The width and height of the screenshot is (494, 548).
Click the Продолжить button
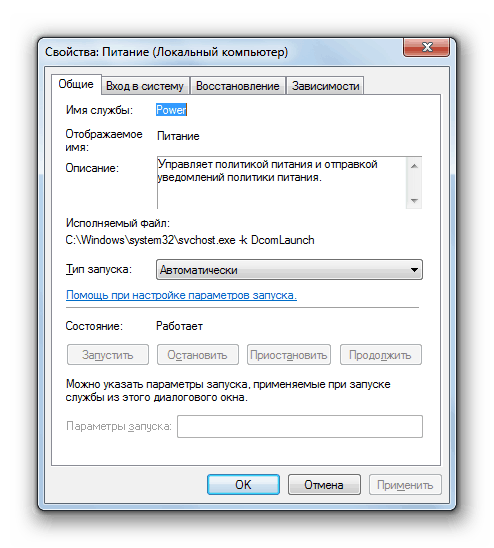381,355
